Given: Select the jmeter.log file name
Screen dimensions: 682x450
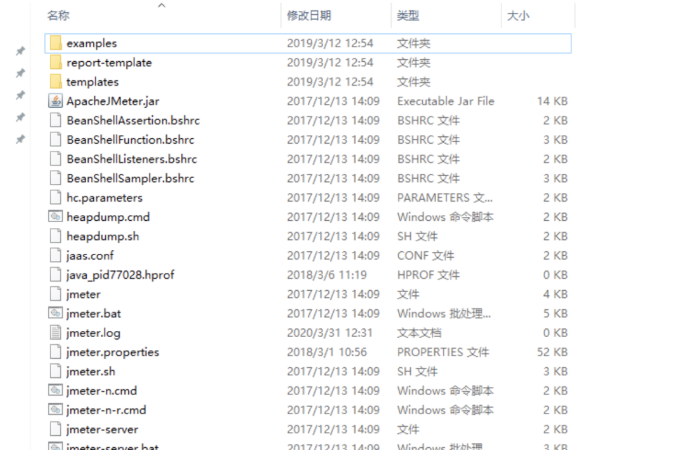Looking at the screenshot, I should [x=93, y=333].
